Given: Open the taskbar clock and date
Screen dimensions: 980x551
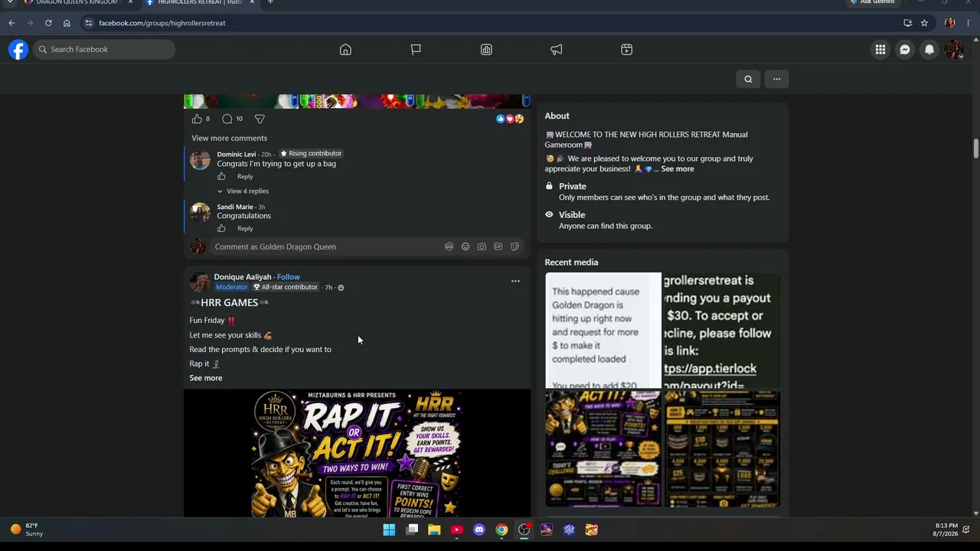Looking at the screenshot, I should (x=946, y=530).
